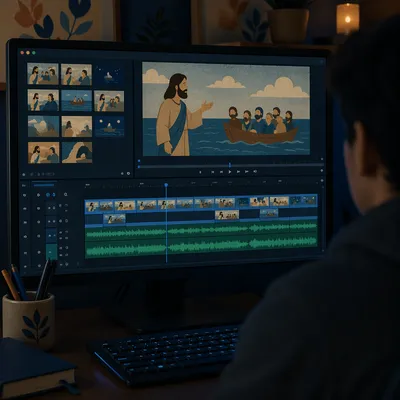Toggle the teal highlighted box on bottom audio track
This screenshot has width=400, height=400.
51,251
